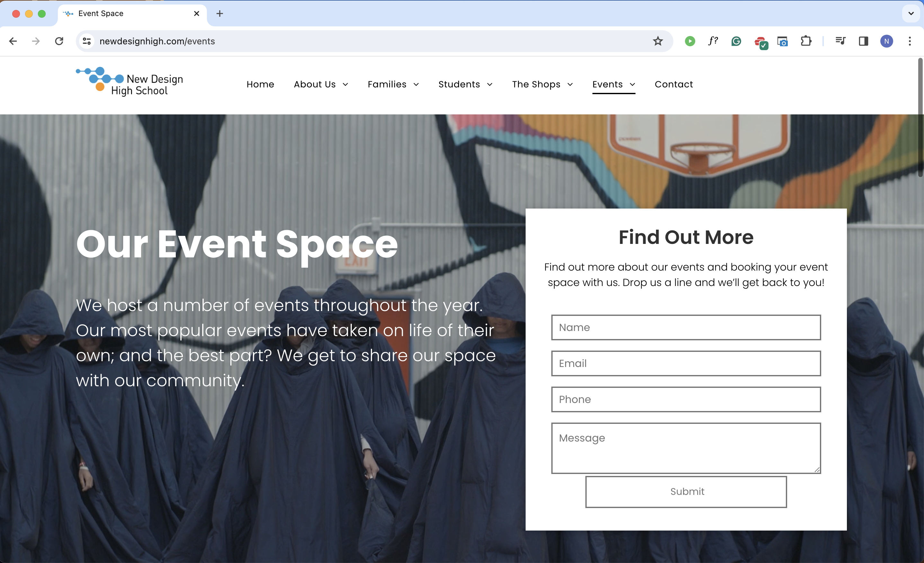Open the Extensions puzzle piece menu
The image size is (924, 563).
click(x=806, y=41)
